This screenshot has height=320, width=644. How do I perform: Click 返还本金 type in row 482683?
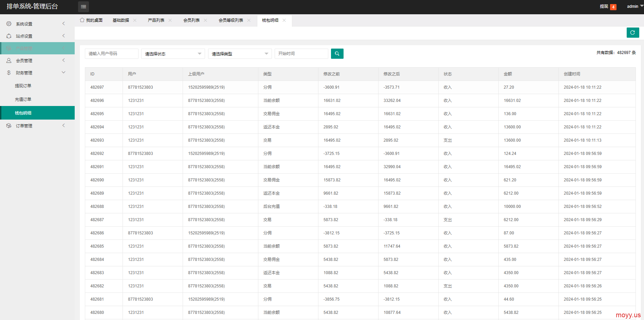pyautogui.click(x=272, y=273)
